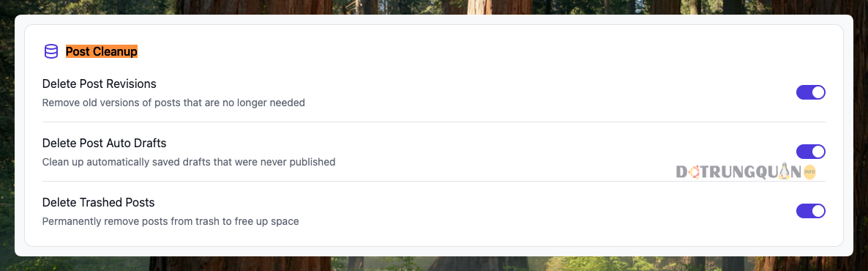The image size is (868, 271).
Task: Click the "Permanently remove posts from trash" description
Action: pos(171,222)
